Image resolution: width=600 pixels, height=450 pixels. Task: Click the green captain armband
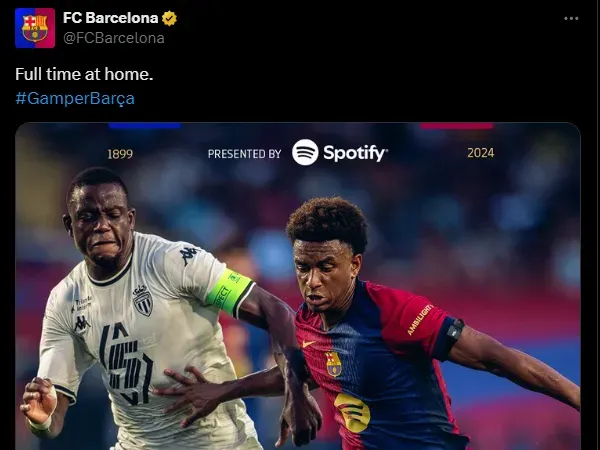pos(230,292)
